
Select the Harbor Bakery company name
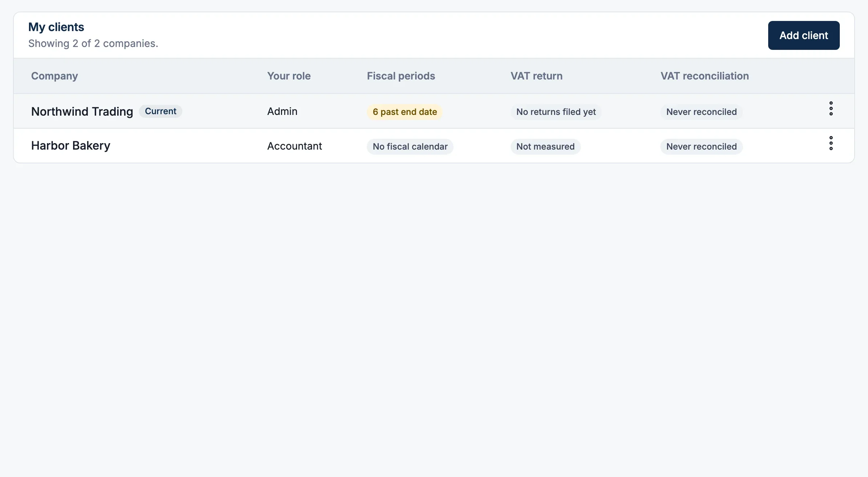(x=71, y=146)
